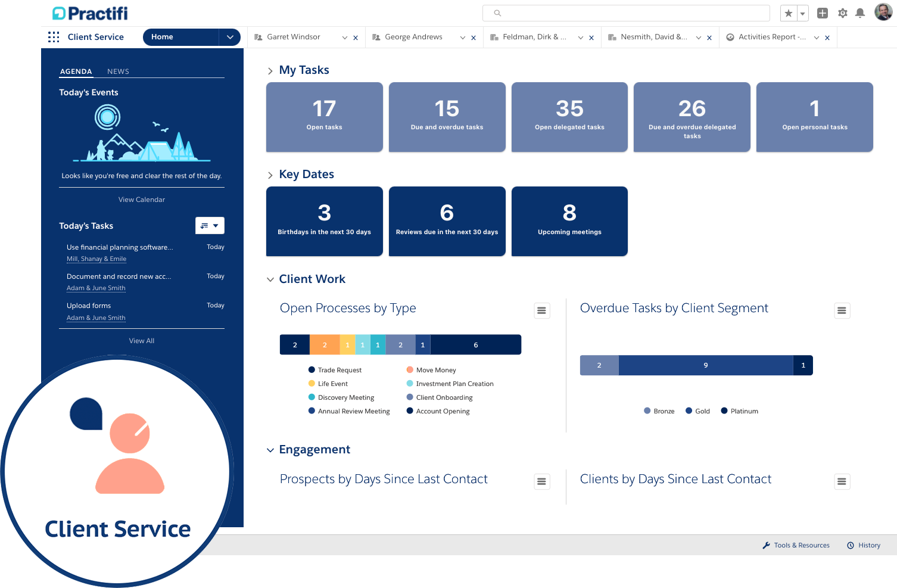897x588 pixels.
Task: Collapse the Client Work section
Action: click(270, 279)
